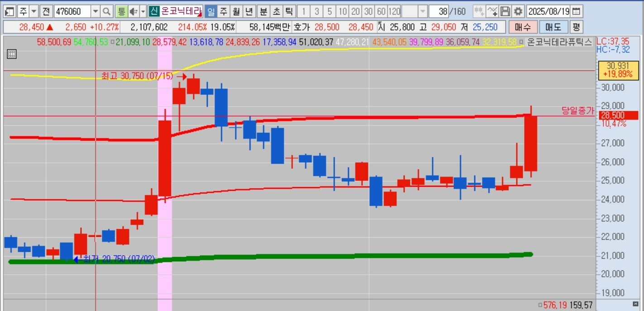Open chart settings gear icon
This screenshot has width=644, height=311.
pyautogui.click(x=518, y=11)
